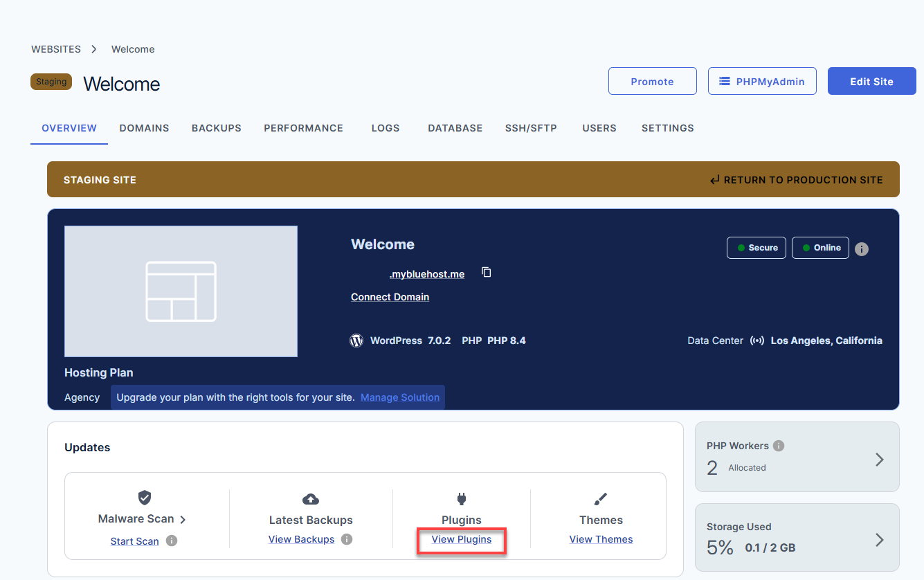Copy the mybluehost.me site URL
The image size is (924, 580).
pyautogui.click(x=487, y=273)
